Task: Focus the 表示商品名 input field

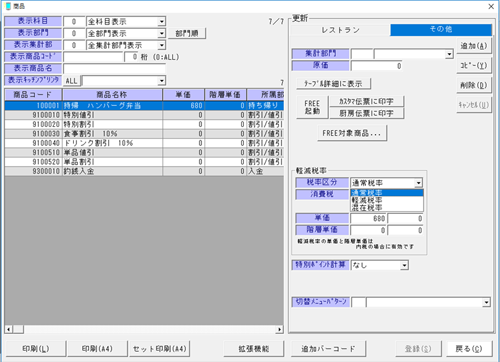Action: click(114, 69)
